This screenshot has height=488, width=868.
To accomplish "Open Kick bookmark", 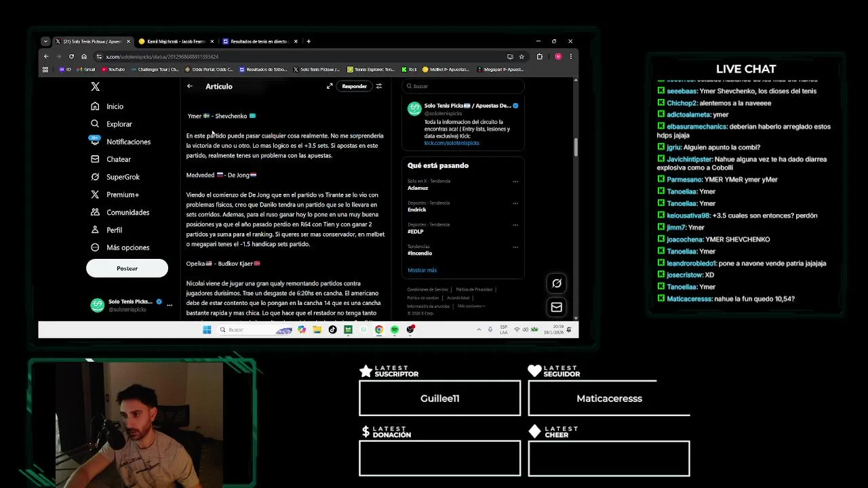I will coord(410,69).
